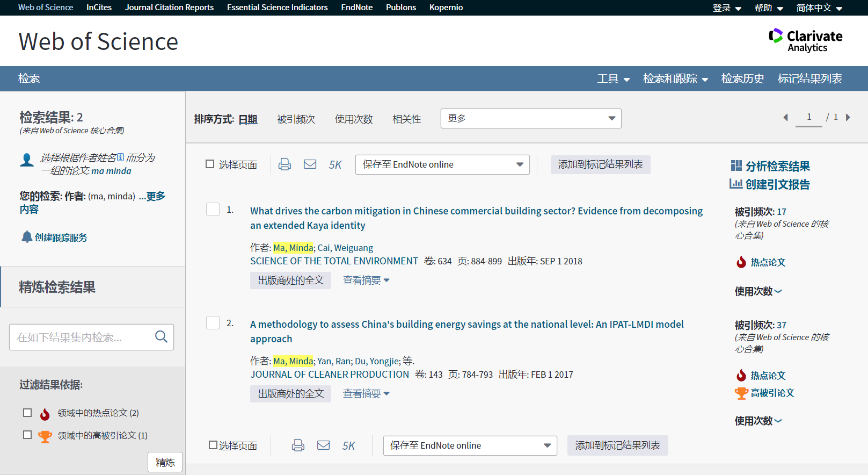The image size is (868, 475).
Task: Expand 使用次数 for result 2
Action: point(758,421)
